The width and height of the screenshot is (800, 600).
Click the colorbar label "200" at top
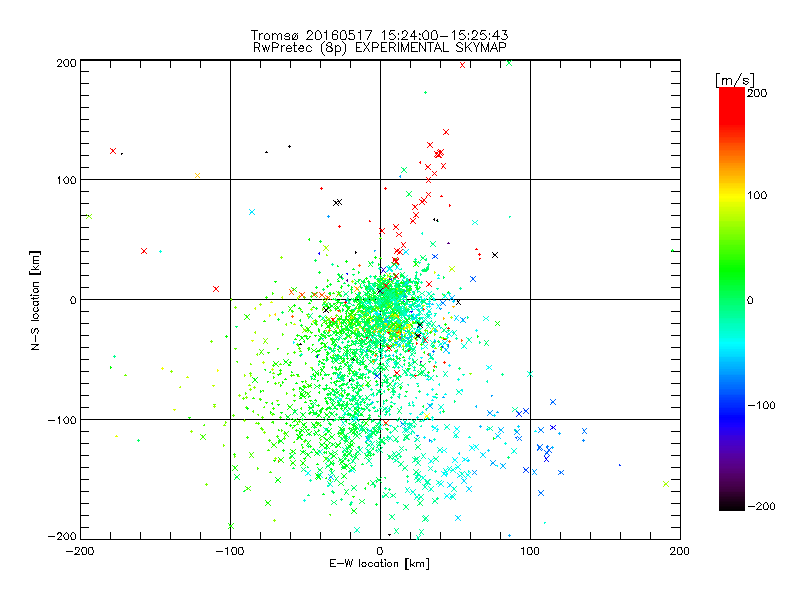[x=757, y=93]
